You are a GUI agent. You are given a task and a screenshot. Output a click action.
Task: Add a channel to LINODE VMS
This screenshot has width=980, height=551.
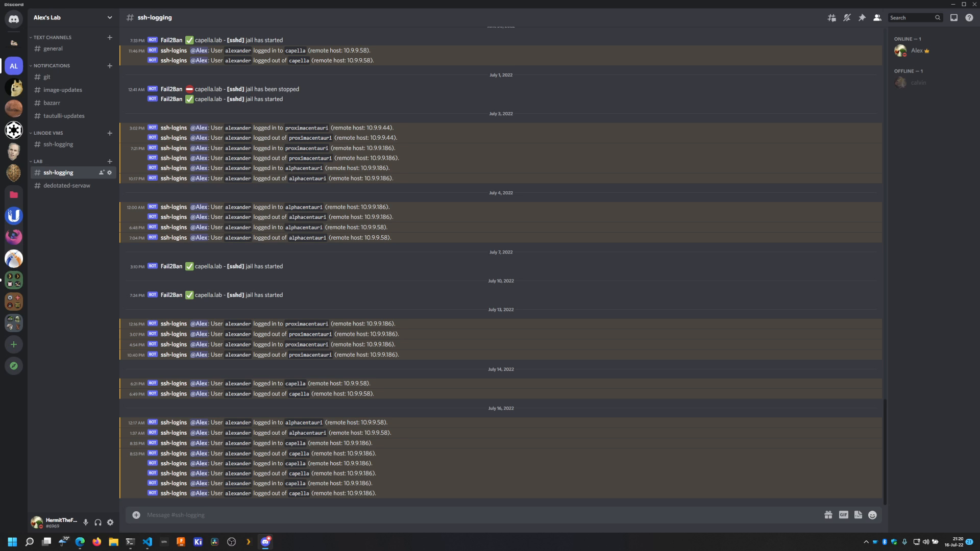(109, 133)
